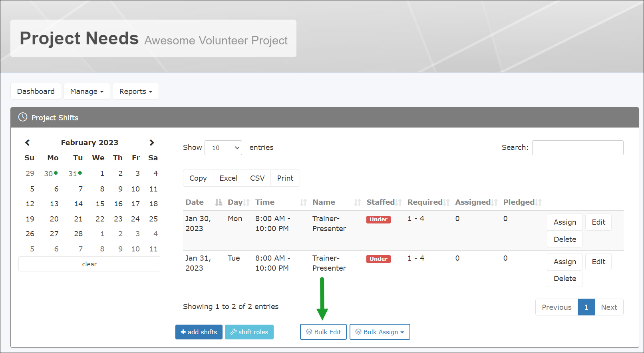Change the entries-per-page selector

coord(223,148)
